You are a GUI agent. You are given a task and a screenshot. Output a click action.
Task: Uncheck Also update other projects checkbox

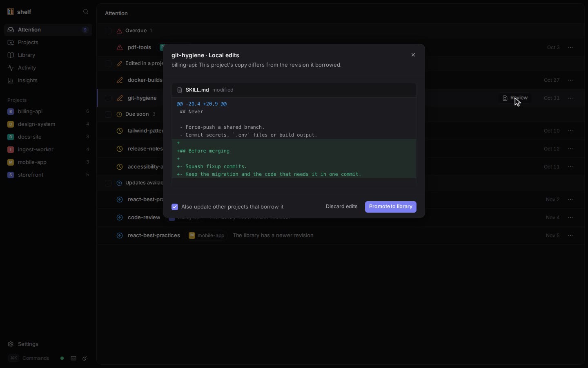coord(175,207)
